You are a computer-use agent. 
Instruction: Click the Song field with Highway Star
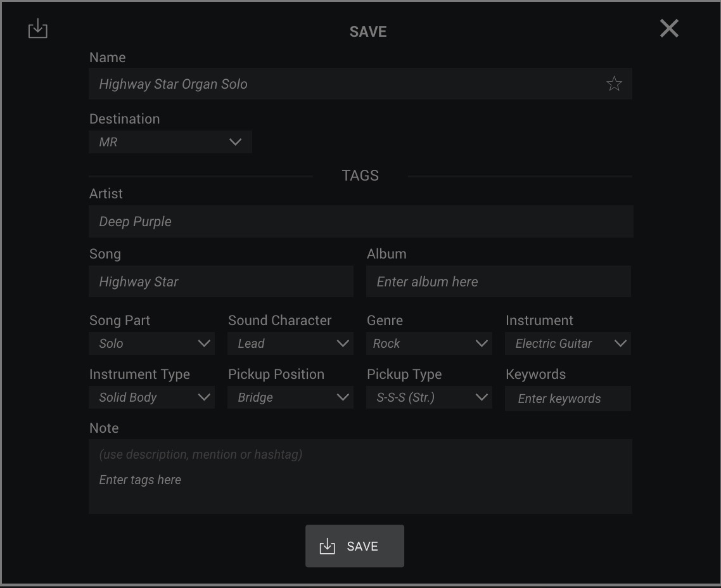(x=221, y=281)
